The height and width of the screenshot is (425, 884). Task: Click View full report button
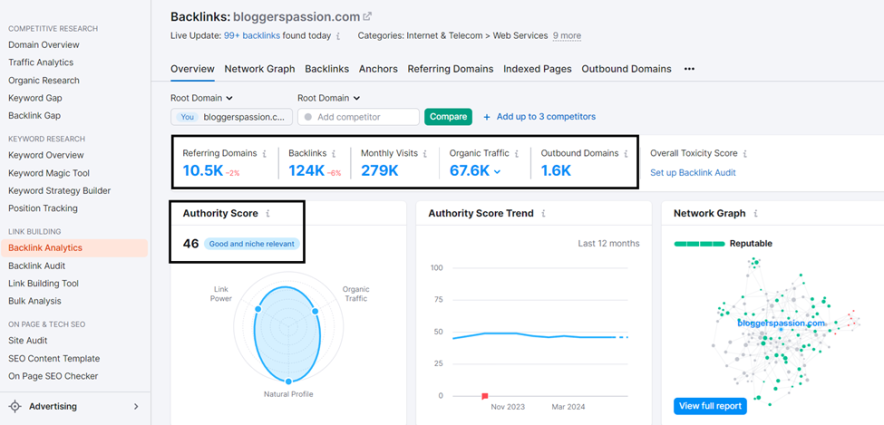[x=710, y=406]
